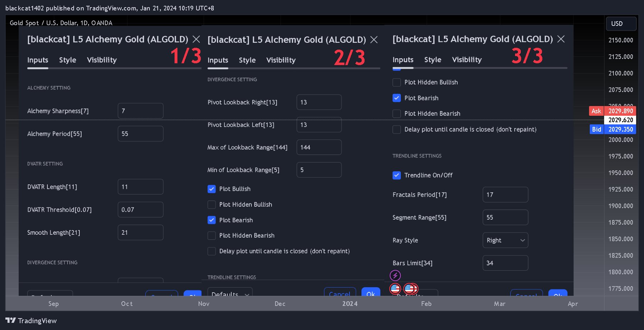644x330 pixels.
Task: Click the Fractals Period input field
Action: (x=505, y=194)
